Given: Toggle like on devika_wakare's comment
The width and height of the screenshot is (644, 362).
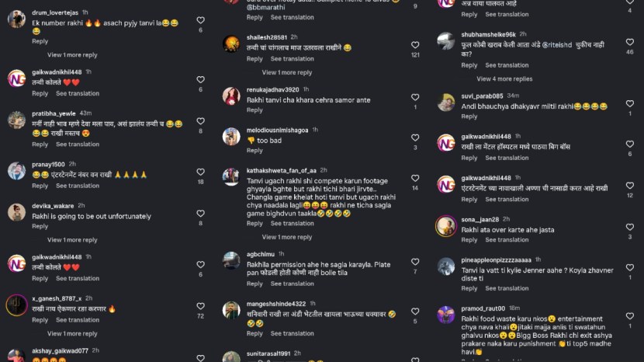Looking at the screenshot, I should tap(200, 214).
